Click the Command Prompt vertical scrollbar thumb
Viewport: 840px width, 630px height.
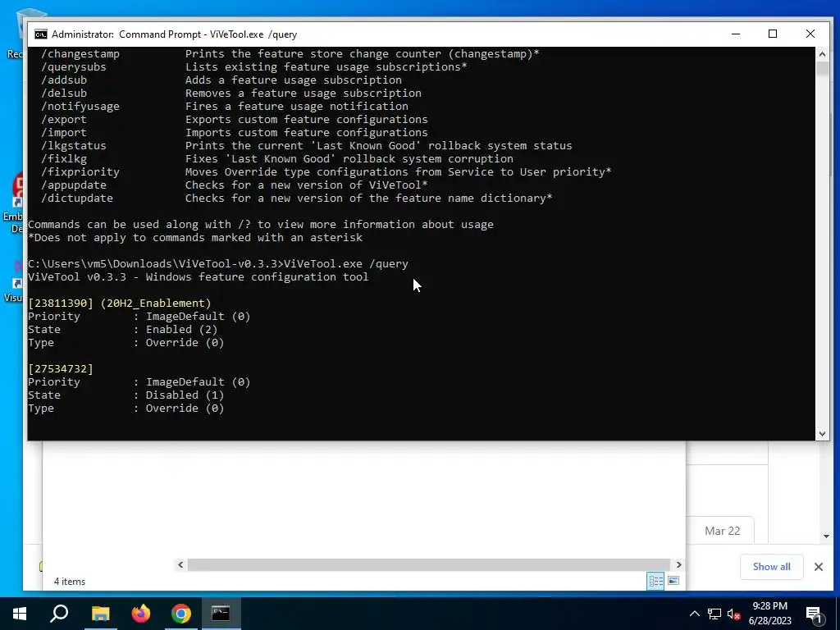click(x=822, y=69)
